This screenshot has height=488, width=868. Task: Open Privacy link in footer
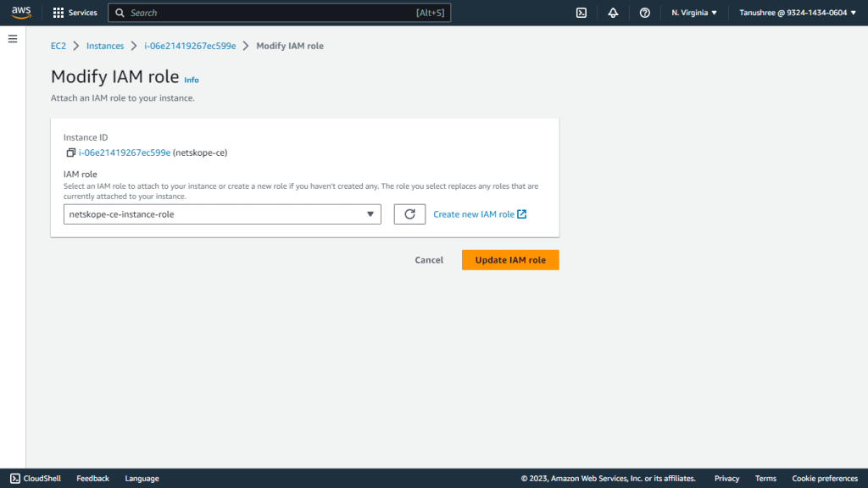point(726,479)
